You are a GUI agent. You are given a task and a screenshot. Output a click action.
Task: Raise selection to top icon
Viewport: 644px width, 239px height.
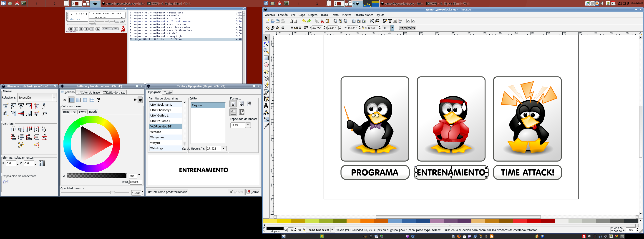click(306, 28)
